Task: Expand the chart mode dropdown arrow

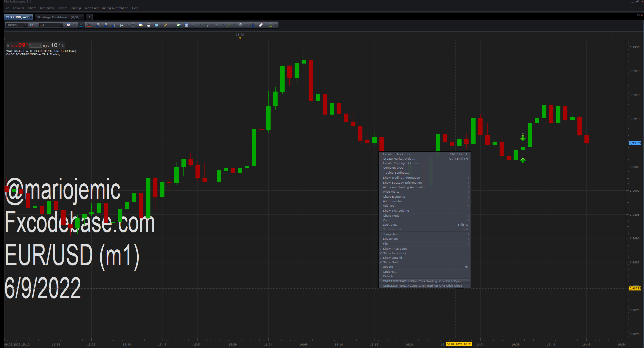Action: pos(74,25)
